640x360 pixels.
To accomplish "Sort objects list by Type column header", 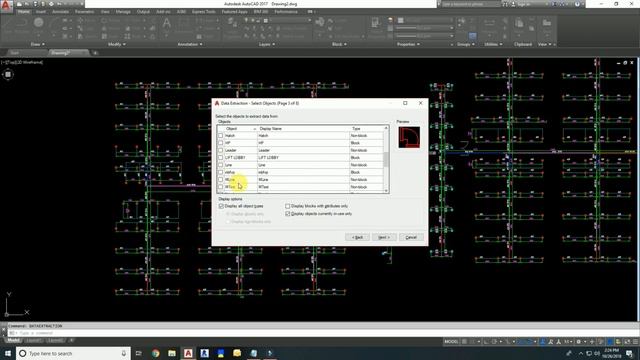I will (366, 129).
